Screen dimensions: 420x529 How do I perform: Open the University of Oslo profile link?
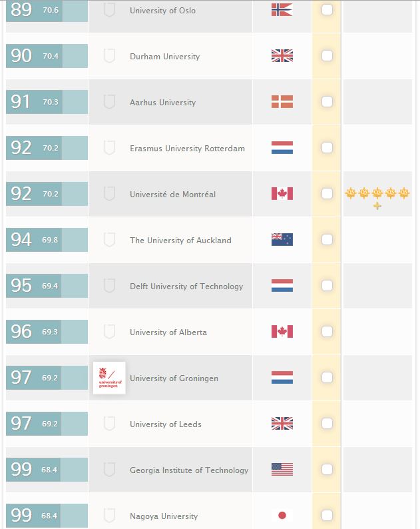(162, 11)
